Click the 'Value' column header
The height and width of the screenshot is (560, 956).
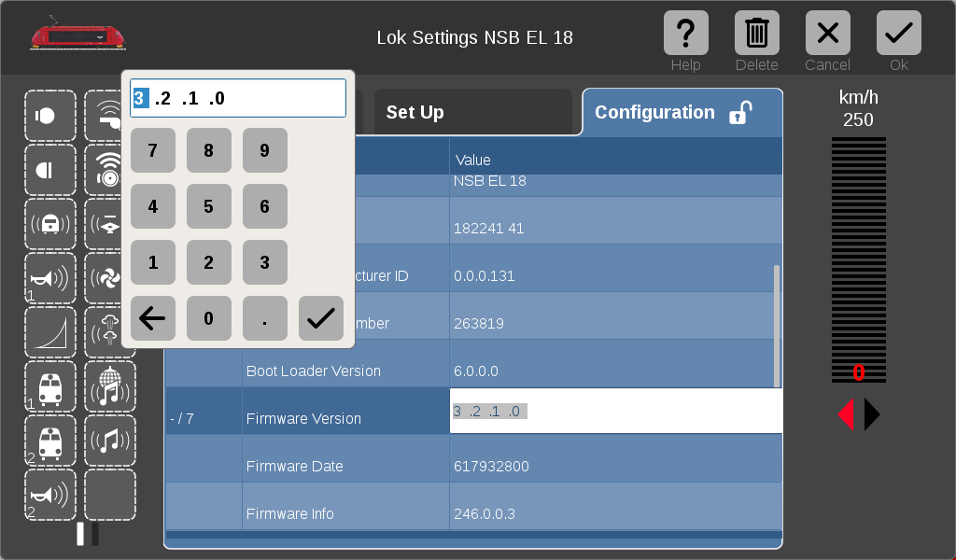pyautogui.click(x=616, y=157)
